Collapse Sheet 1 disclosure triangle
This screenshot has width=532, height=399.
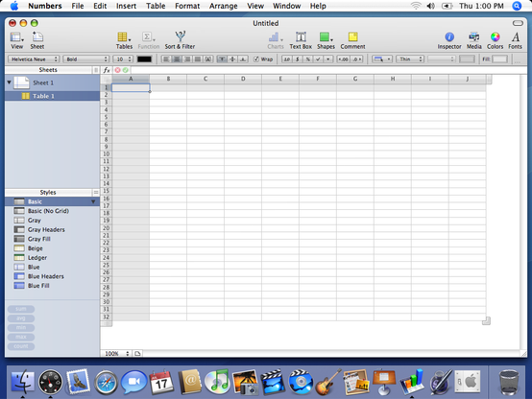[x=10, y=82]
